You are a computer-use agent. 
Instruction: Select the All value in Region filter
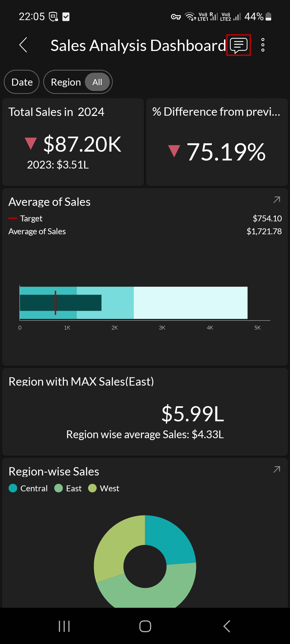[97, 82]
